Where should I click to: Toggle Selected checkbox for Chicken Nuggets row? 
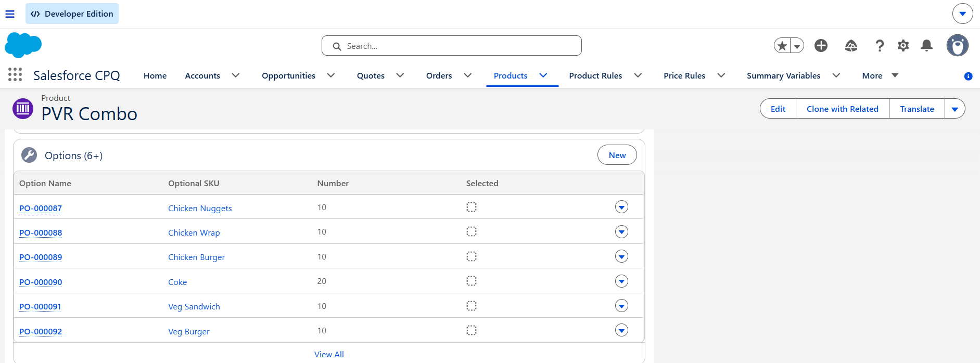coord(472,207)
